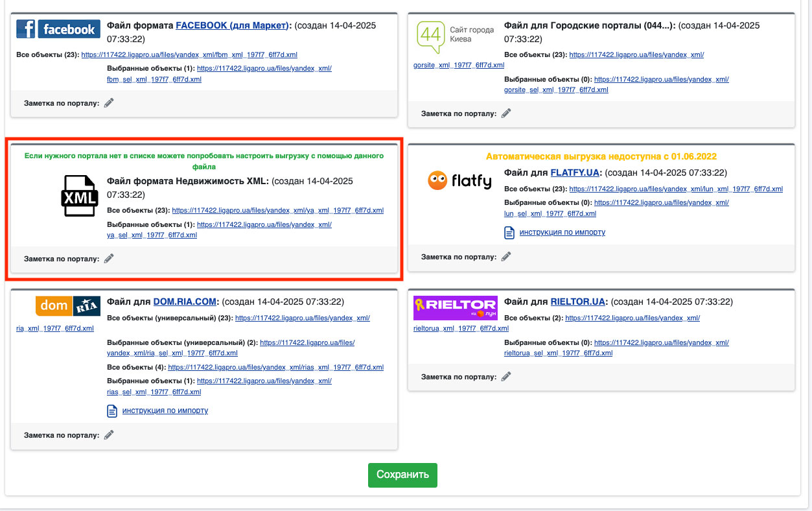Edit the Facebook portal note pencil icon
Viewport: 812px width, 511px height.
click(109, 102)
